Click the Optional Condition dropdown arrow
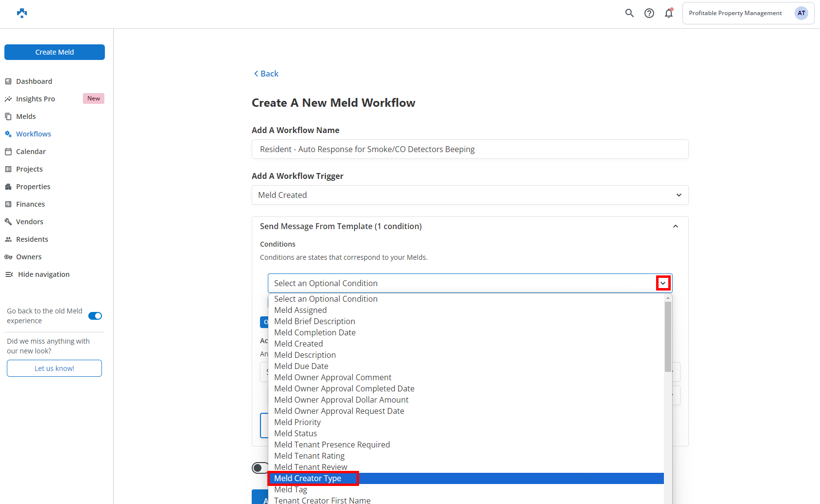This screenshot has height=504, width=820. [663, 283]
